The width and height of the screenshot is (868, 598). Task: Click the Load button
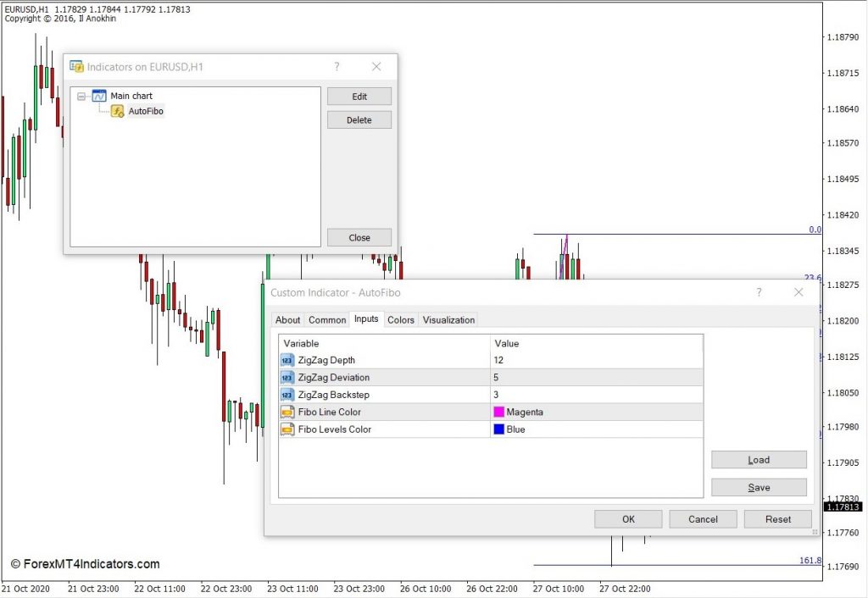tap(759, 460)
